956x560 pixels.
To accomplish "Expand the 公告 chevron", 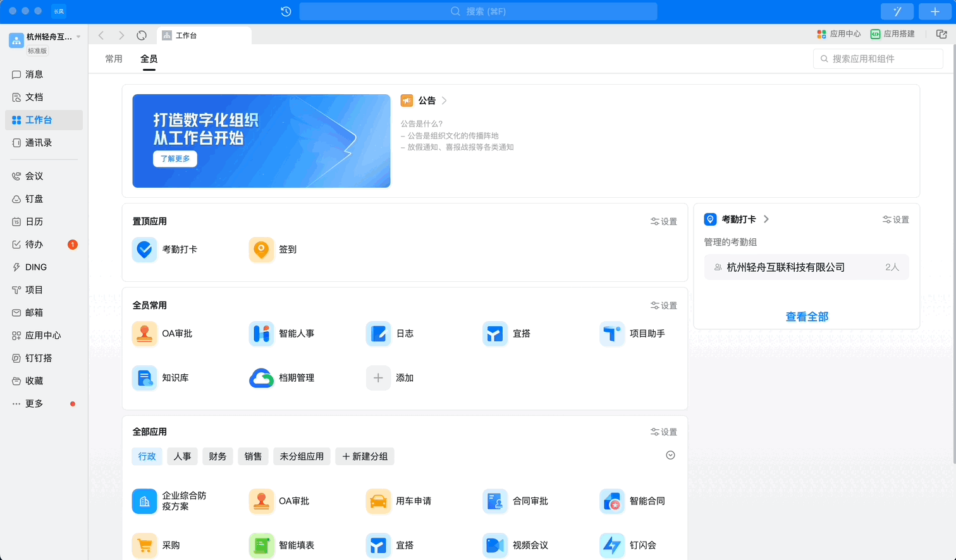I will (444, 100).
